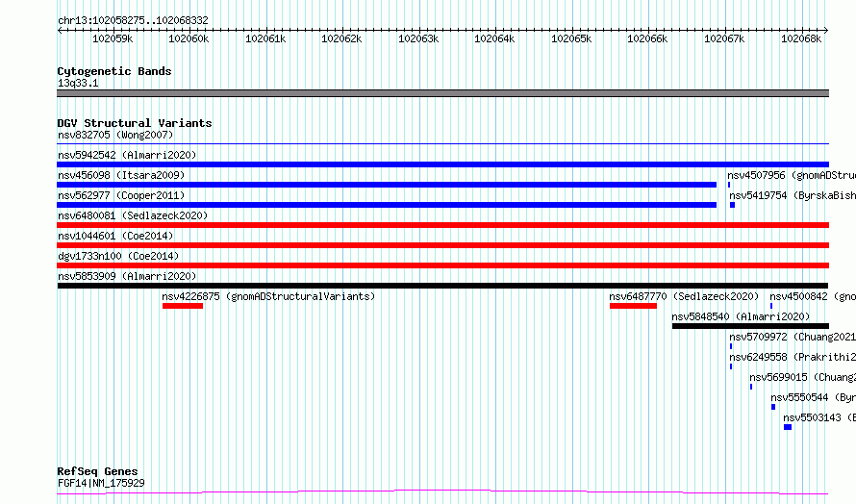Click the 102063k ruler tick label
856x504 pixels.
pyautogui.click(x=418, y=38)
